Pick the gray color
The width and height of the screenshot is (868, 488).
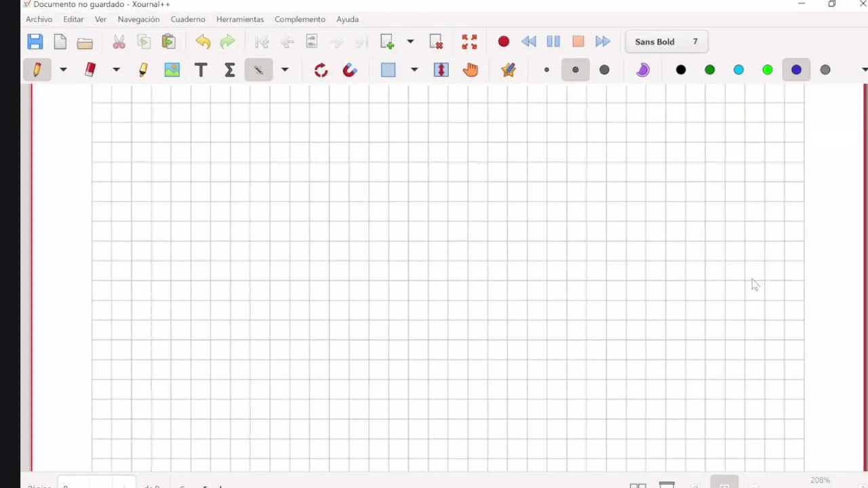(825, 70)
